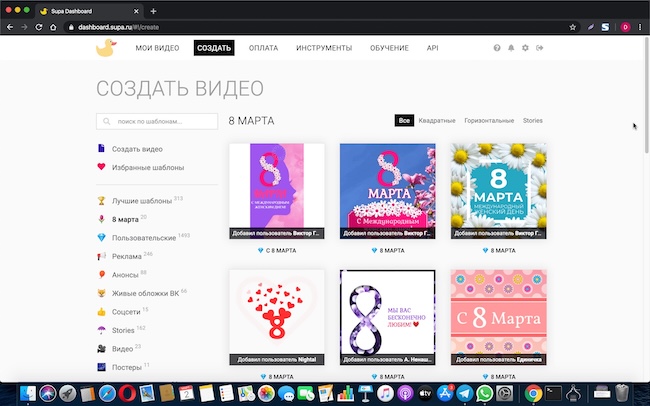Open notifications bell icon
650x406 pixels.
[511, 48]
